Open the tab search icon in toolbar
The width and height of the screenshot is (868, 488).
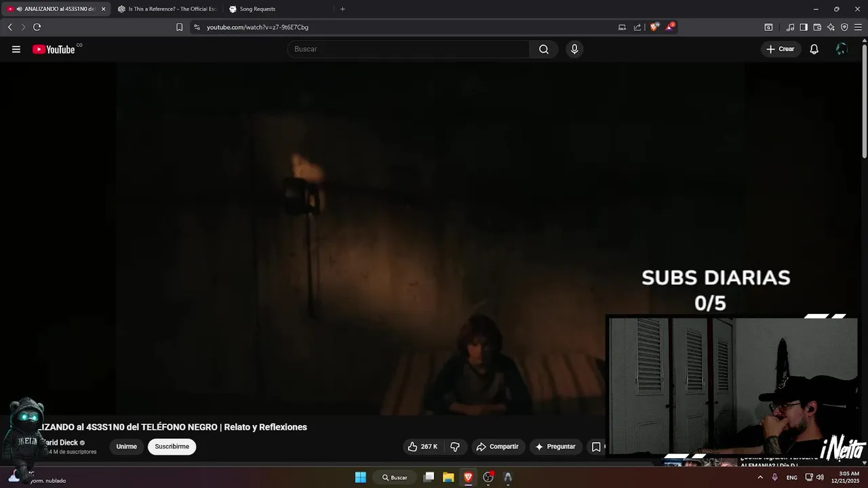pos(768,27)
